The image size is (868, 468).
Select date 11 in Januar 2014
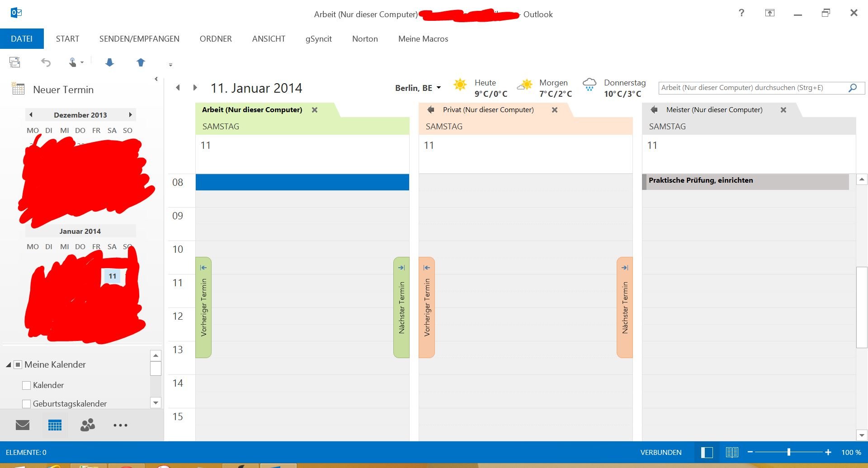112,276
